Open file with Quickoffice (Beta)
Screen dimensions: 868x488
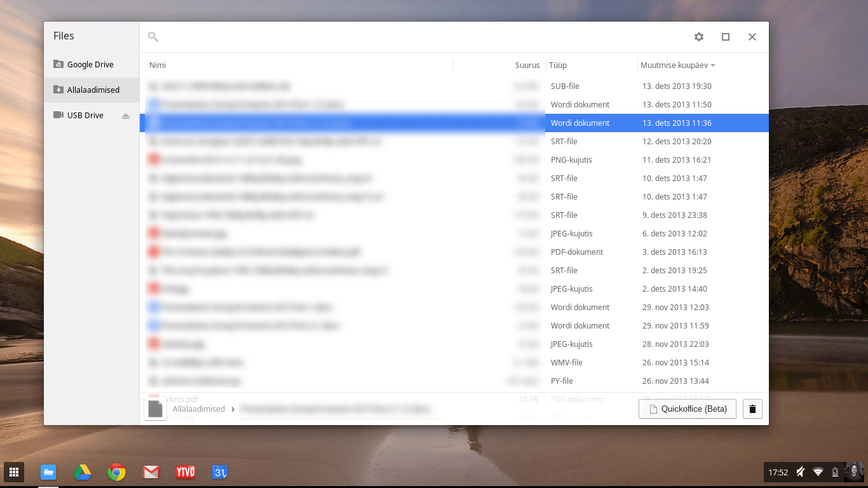point(687,409)
